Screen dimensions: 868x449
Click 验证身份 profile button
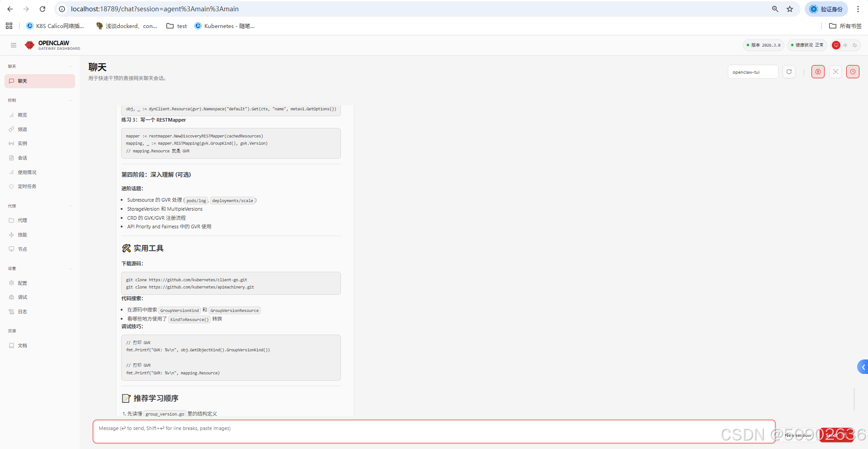pyautogui.click(x=826, y=9)
